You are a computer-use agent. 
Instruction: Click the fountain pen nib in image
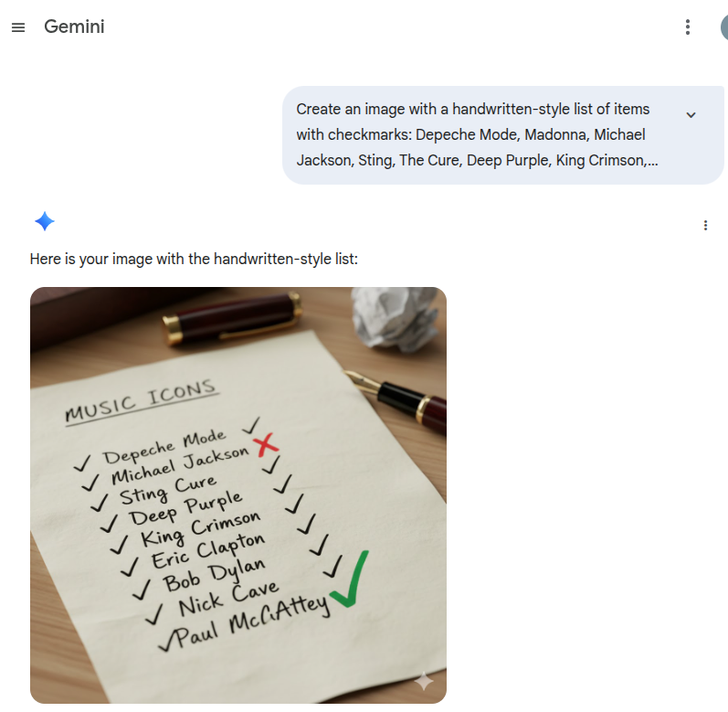[362, 381]
